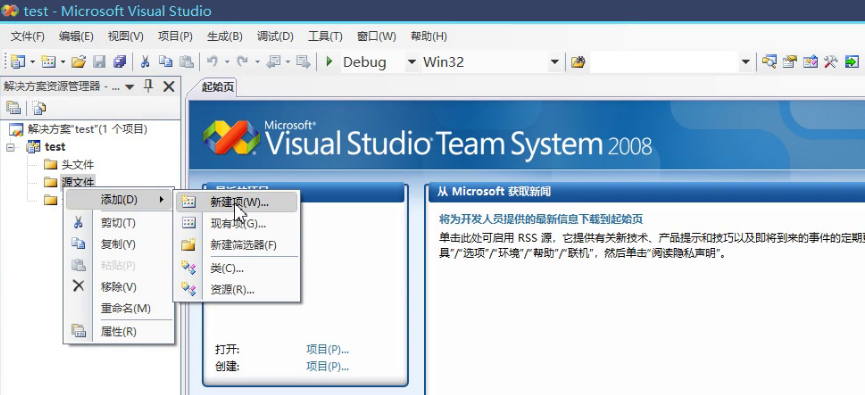Screen dimensions: 865x395
Task: Open the 调试(D) menu
Action: tap(275, 36)
